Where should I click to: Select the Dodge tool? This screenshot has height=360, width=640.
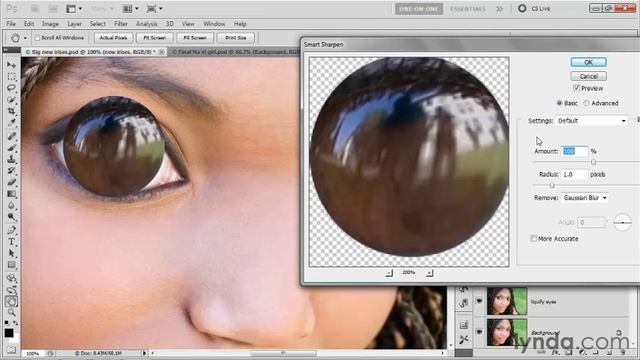11,217
